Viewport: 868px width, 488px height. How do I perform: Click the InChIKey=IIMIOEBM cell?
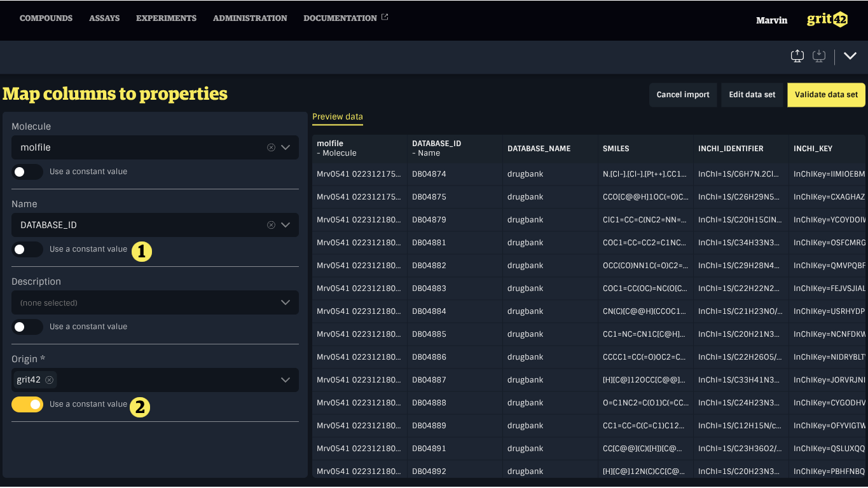829,174
